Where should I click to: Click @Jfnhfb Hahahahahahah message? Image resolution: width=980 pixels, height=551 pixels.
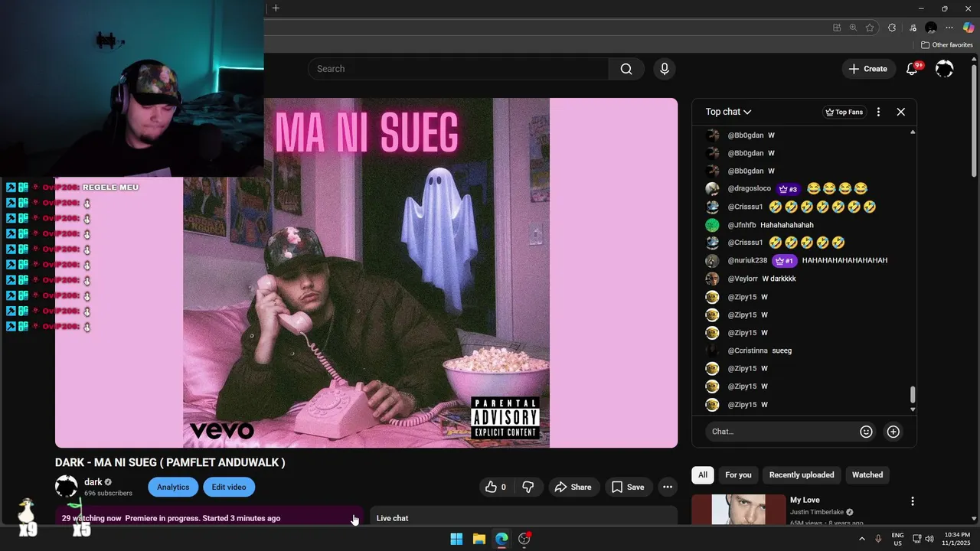(787, 225)
